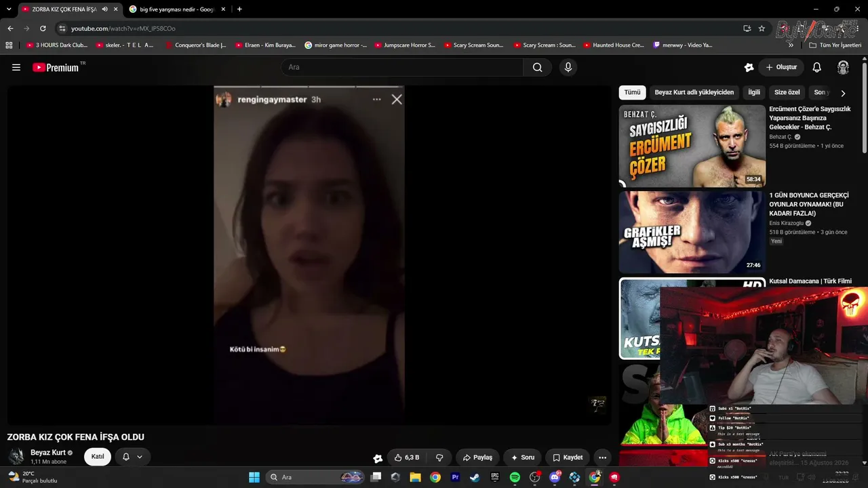Screen dimensions: 868x488
Task: Start voice search with the microphone
Action: coord(568,67)
